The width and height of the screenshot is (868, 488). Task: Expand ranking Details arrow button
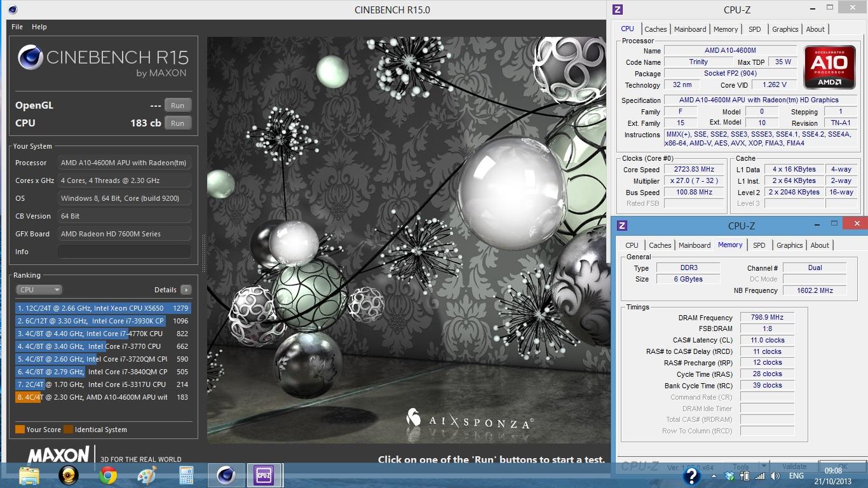click(186, 290)
